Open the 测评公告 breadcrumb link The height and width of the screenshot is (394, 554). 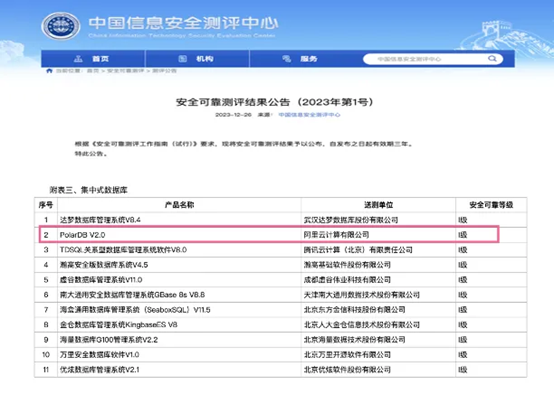(x=164, y=71)
